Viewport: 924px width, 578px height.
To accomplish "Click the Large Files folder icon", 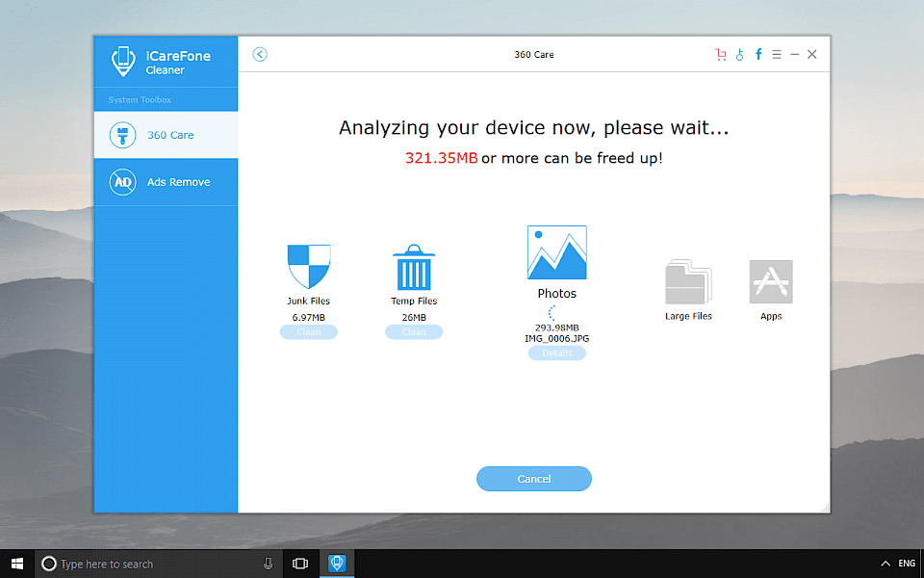I will 688,282.
